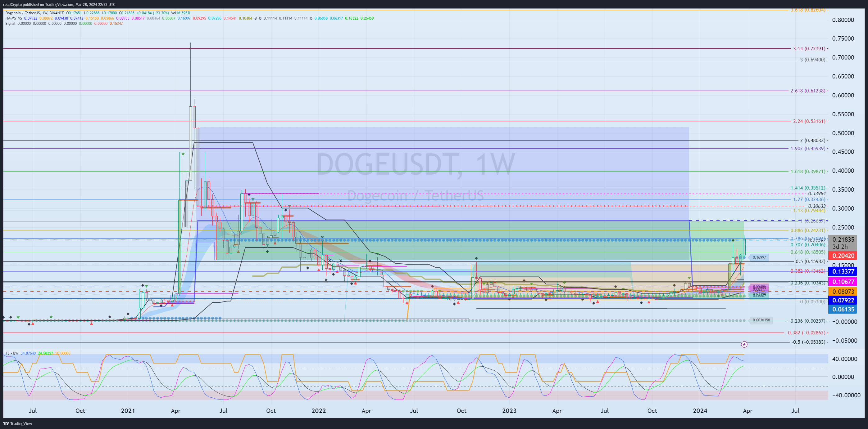Click the Fibonacci level label 1.902 (0.45939)

tap(808, 148)
